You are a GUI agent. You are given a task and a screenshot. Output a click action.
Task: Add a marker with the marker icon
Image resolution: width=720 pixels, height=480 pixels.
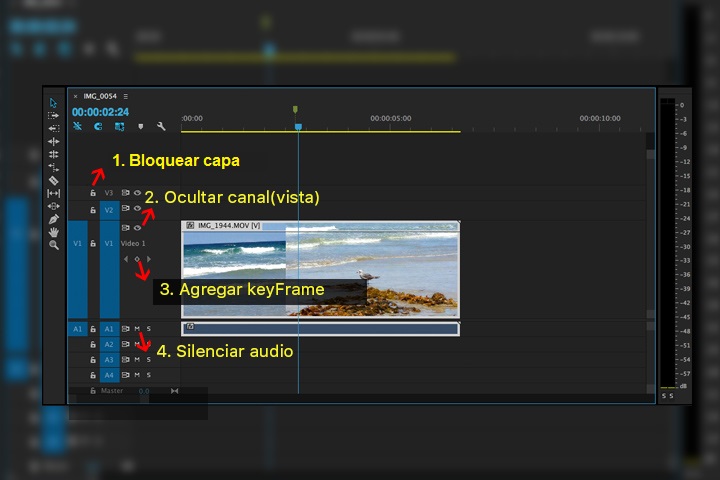pos(141,126)
